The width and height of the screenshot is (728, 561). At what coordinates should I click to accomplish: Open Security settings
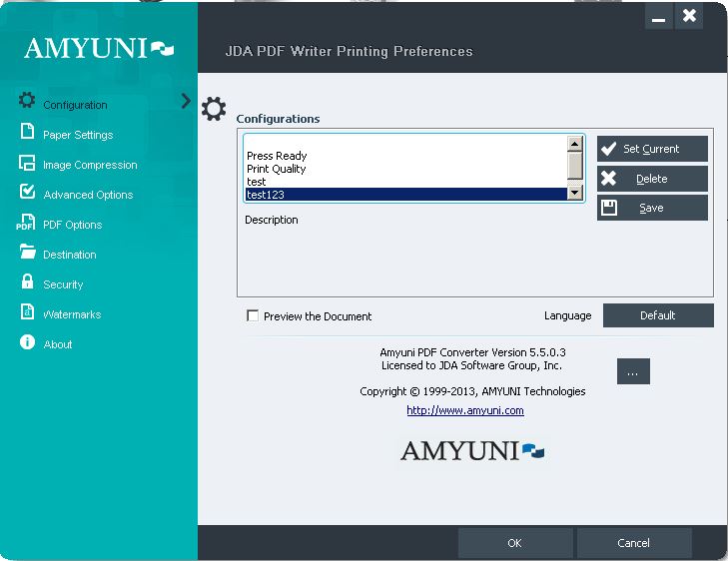(63, 284)
